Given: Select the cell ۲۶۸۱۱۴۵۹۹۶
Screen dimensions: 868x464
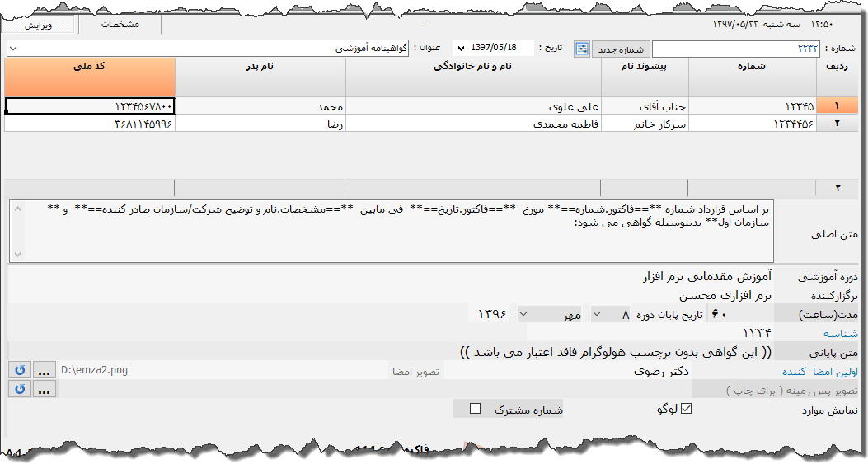Looking at the screenshot, I should click(90, 123).
